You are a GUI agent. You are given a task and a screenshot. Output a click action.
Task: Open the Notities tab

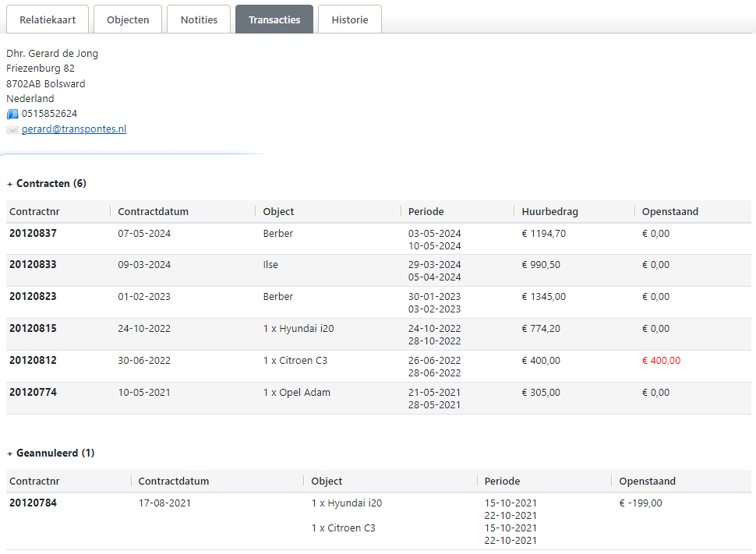(199, 19)
